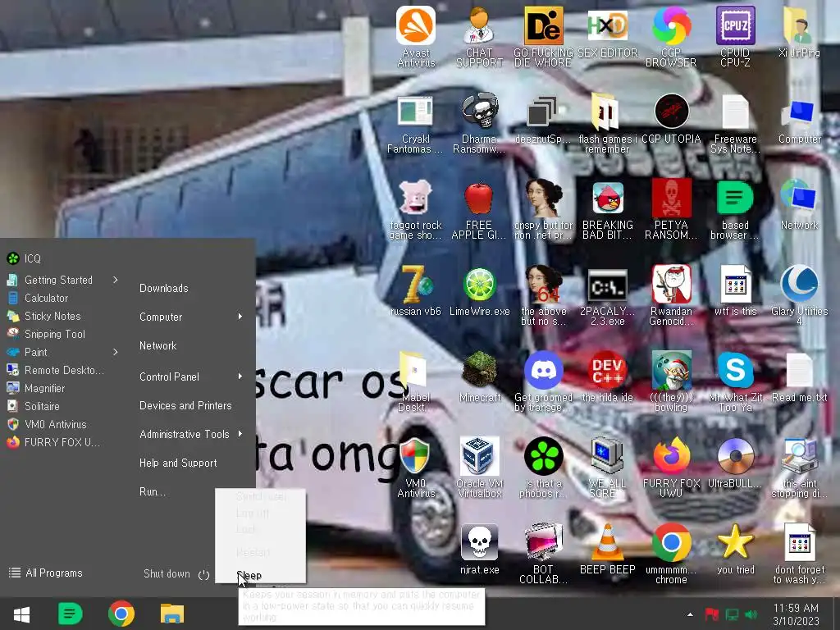Screen dimensions: 840x630
Task: Open Chrome from the taskbar
Action: tap(121, 614)
